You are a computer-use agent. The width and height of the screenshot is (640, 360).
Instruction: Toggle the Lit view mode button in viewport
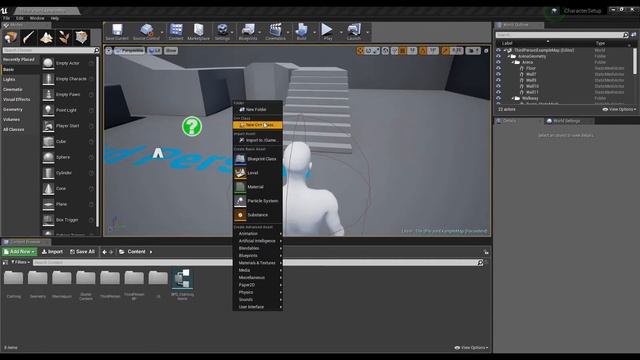click(x=155, y=51)
